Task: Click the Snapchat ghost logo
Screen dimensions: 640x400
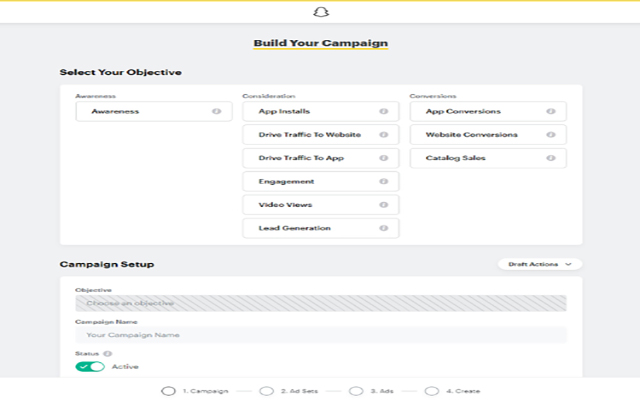Action: 320,12
